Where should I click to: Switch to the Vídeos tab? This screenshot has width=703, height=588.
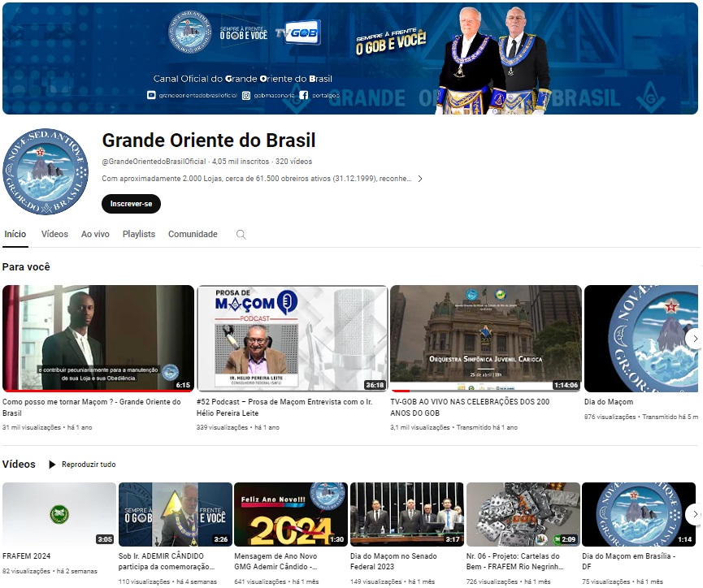[54, 234]
